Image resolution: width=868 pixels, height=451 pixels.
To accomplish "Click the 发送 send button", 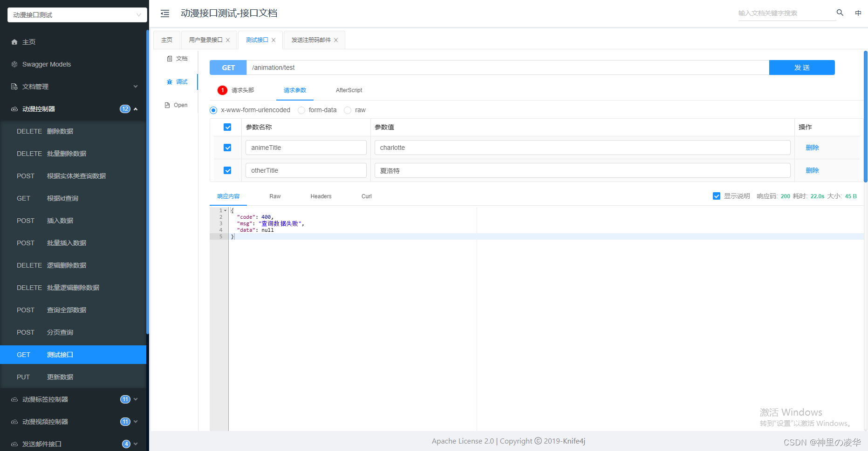I will coord(802,67).
